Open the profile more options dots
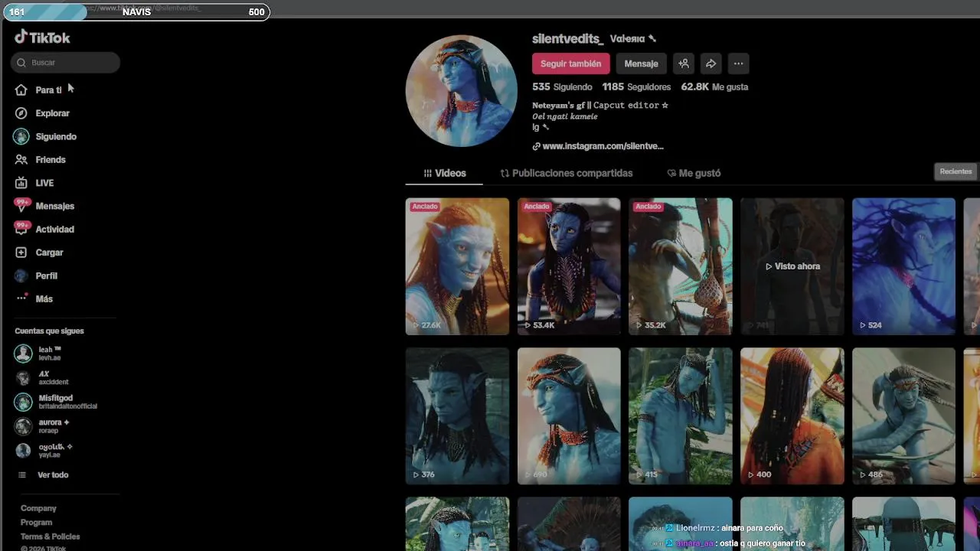The image size is (980, 551). (738, 64)
